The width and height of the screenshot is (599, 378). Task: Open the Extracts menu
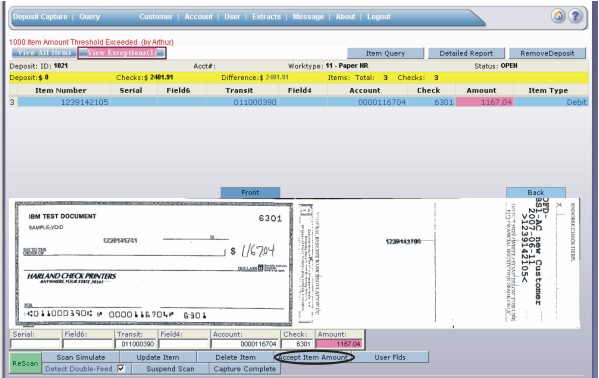coord(266,16)
